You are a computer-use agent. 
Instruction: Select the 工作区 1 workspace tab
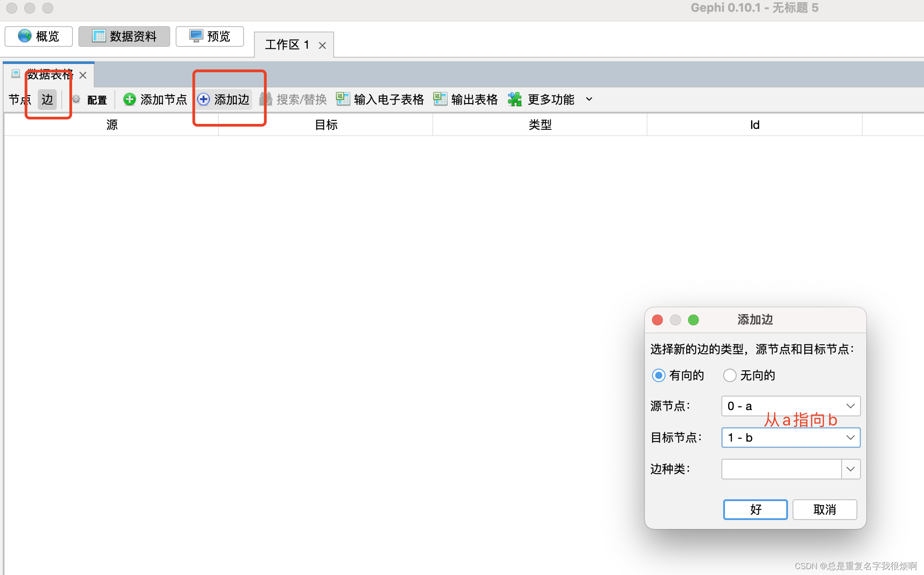click(x=287, y=45)
